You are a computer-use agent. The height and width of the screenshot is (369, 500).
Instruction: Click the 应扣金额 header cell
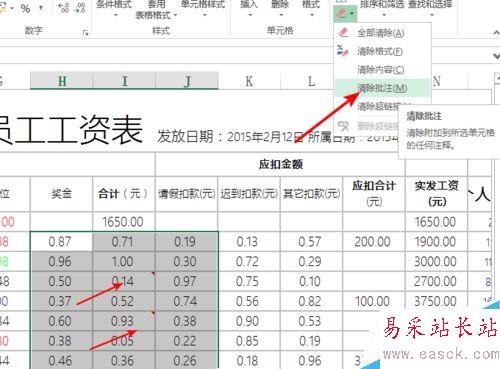click(280, 164)
